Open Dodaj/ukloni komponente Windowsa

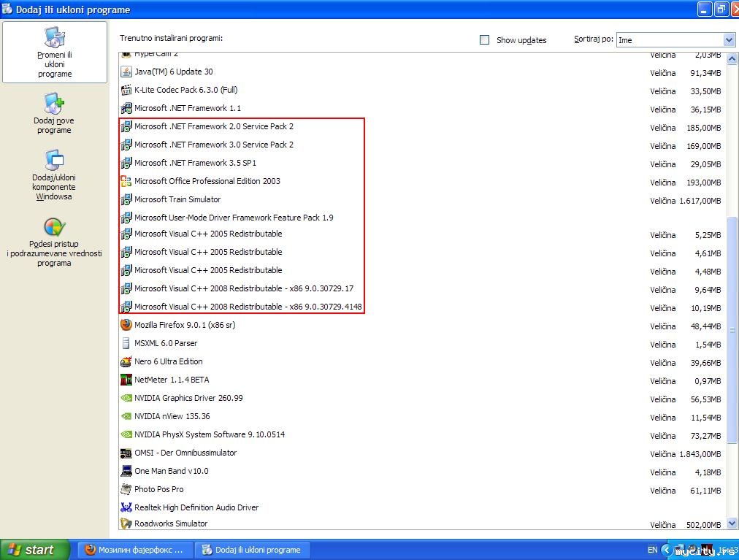point(54,175)
